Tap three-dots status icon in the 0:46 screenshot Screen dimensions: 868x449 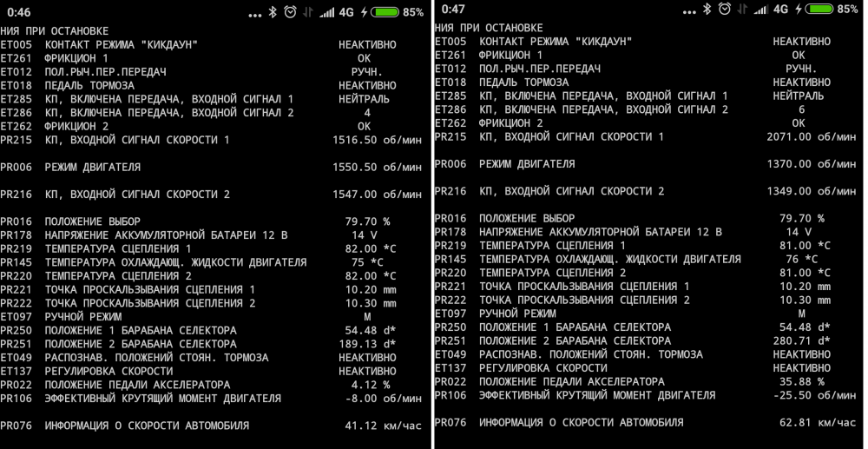(254, 16)
